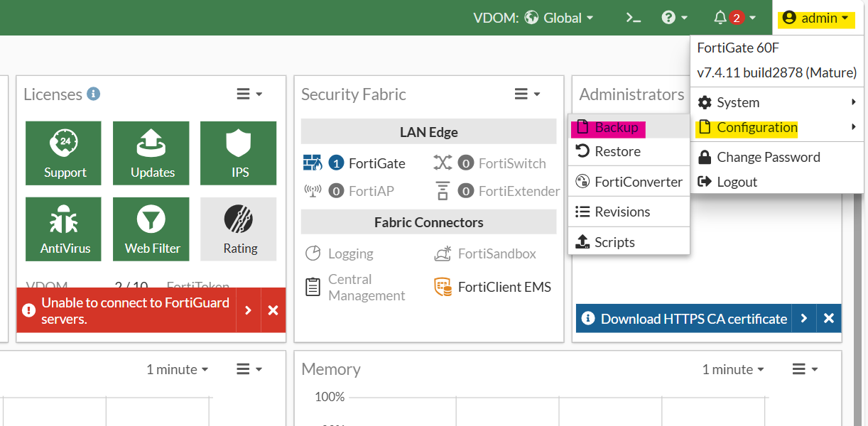The image size is (868, 426).
Task: Select Restore from the Configuration submenu
Action: click(629, 151)
